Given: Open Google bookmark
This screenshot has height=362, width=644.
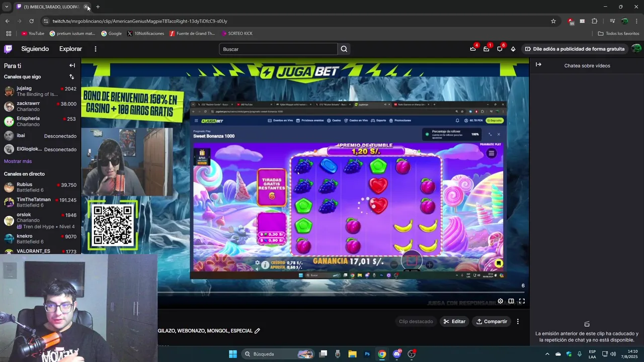Looking at the screenshot, I should click(111, 34).
